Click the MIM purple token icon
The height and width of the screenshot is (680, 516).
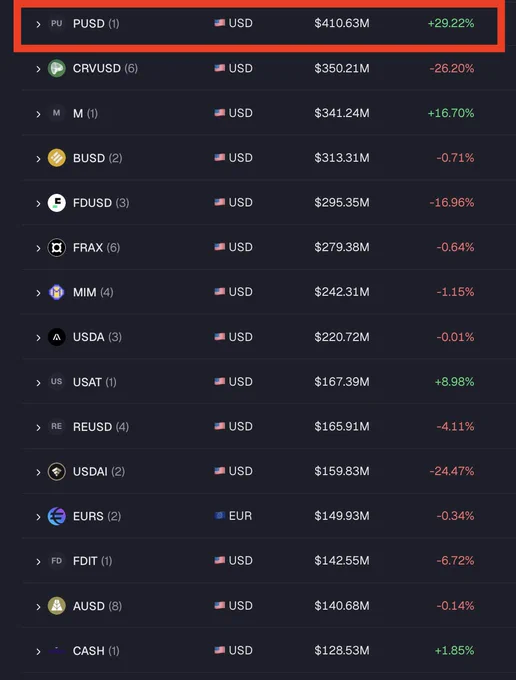pos(56,292)
